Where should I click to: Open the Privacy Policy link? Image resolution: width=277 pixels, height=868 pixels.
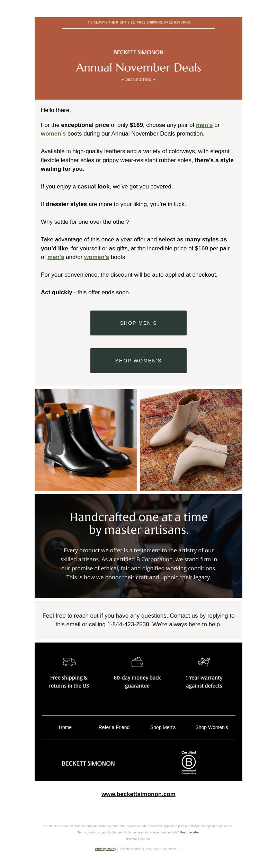click(x=105, y=849)
